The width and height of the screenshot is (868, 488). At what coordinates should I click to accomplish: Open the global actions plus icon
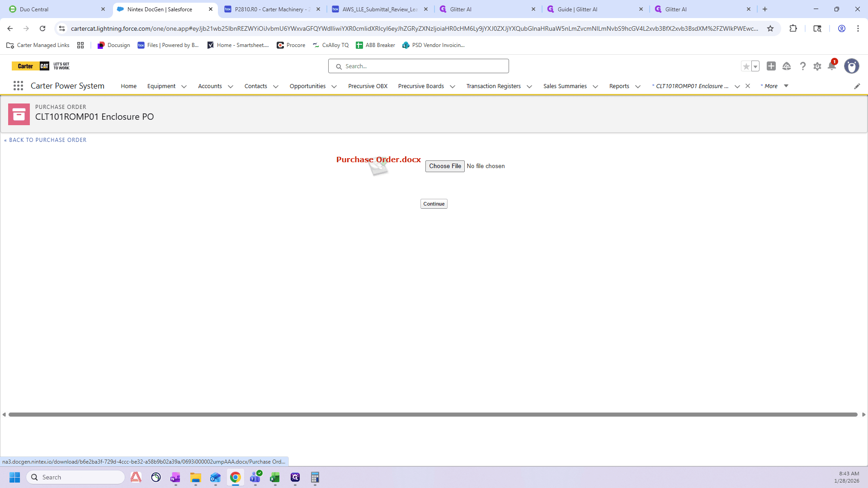(x=771, y=66)
